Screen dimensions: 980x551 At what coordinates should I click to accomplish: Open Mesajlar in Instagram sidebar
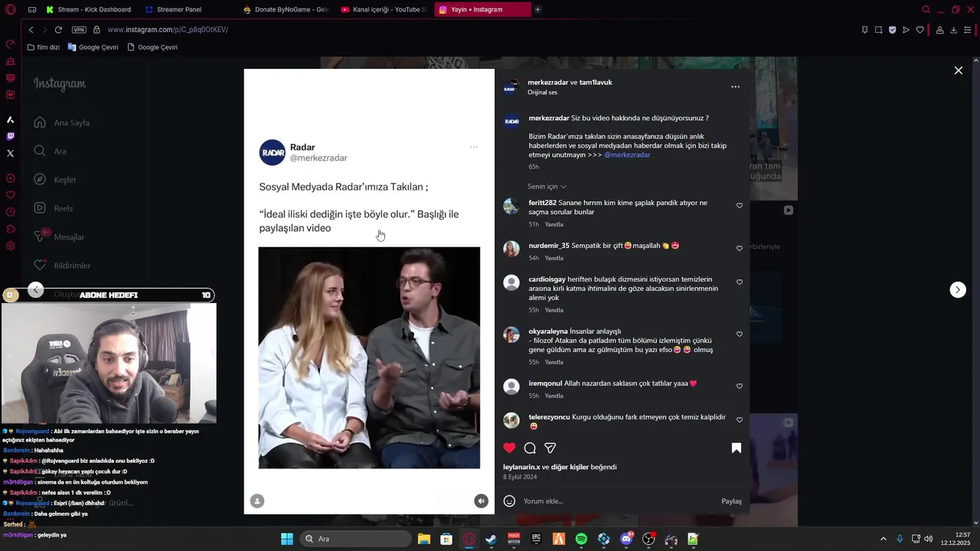(x=58, y=236)
